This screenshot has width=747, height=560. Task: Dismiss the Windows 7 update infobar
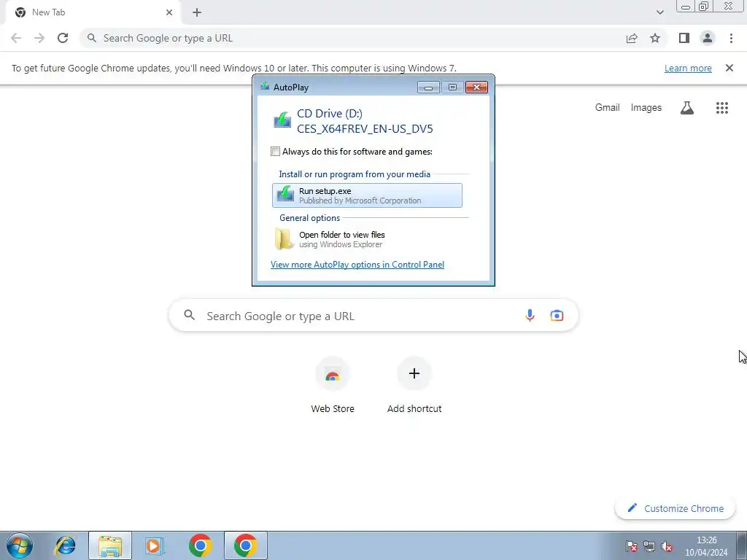tap(729, 68)
